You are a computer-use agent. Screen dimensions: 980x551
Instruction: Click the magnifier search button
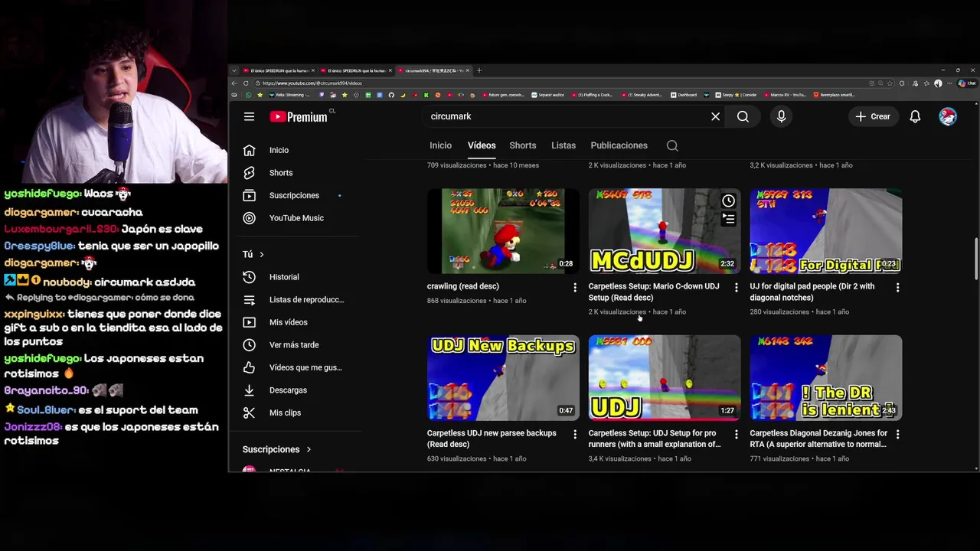pos(743,116)
